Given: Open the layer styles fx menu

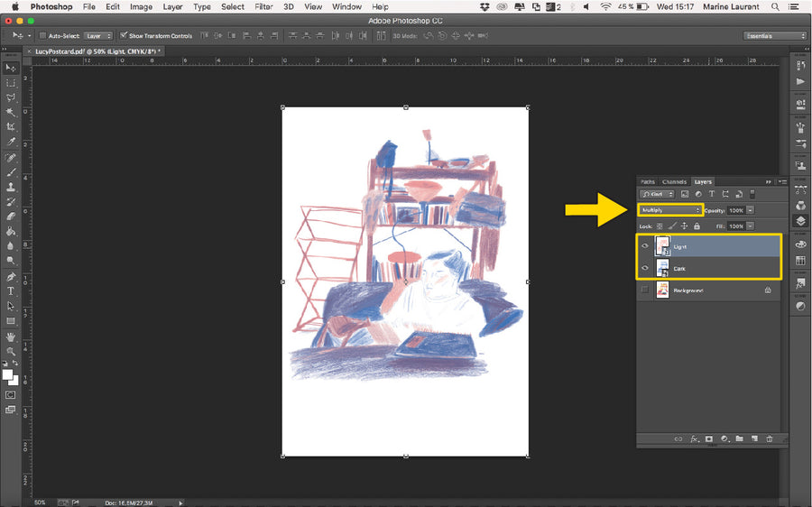Looking at the screenshot, I should pyautogui.click(x=694, y=438).
